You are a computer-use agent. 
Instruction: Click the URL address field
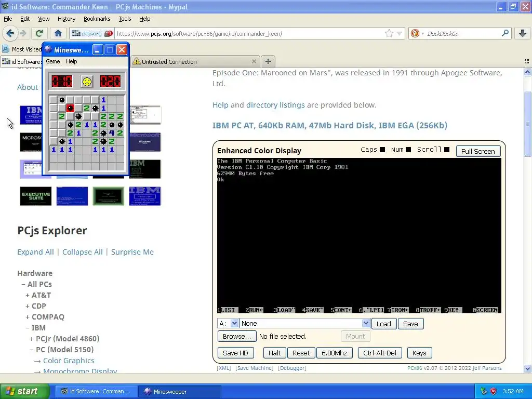tap(249, 33)
